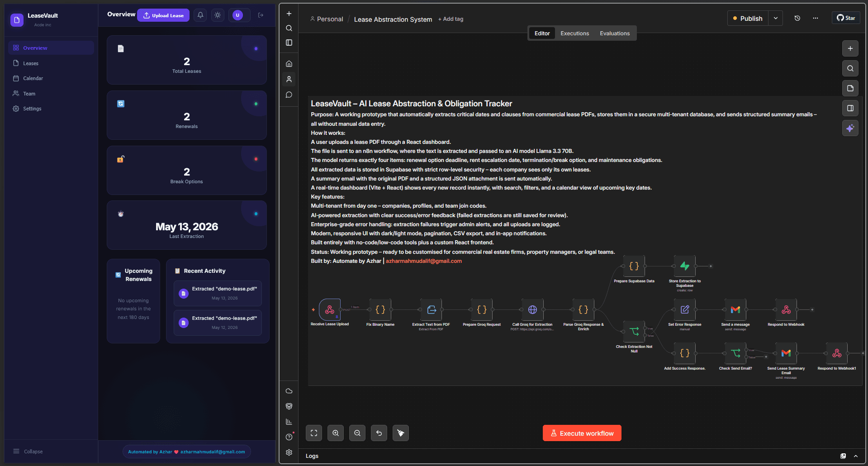Open chat icon in n8n sidebar
The image size is (868, 466).
click(289, 95)
